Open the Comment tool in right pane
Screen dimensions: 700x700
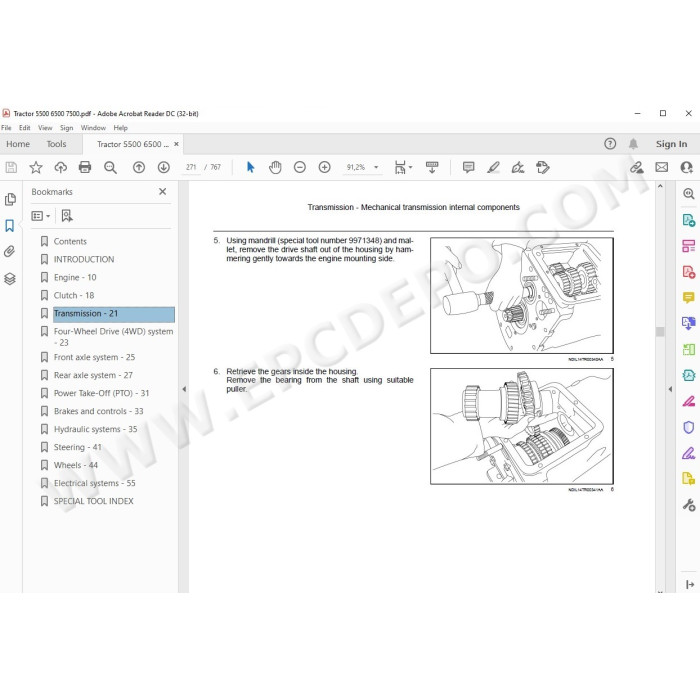pyautogui.click(x=688, y=298)
